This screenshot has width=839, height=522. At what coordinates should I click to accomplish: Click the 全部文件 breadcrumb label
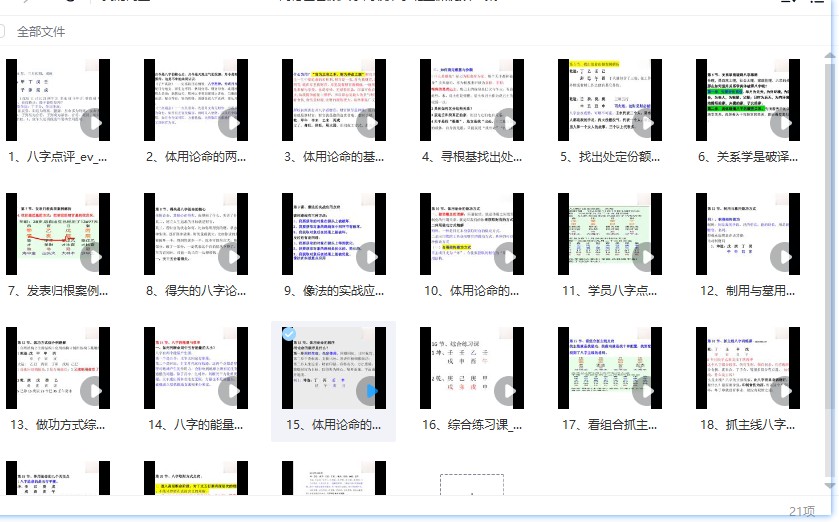tap(41, 32)
